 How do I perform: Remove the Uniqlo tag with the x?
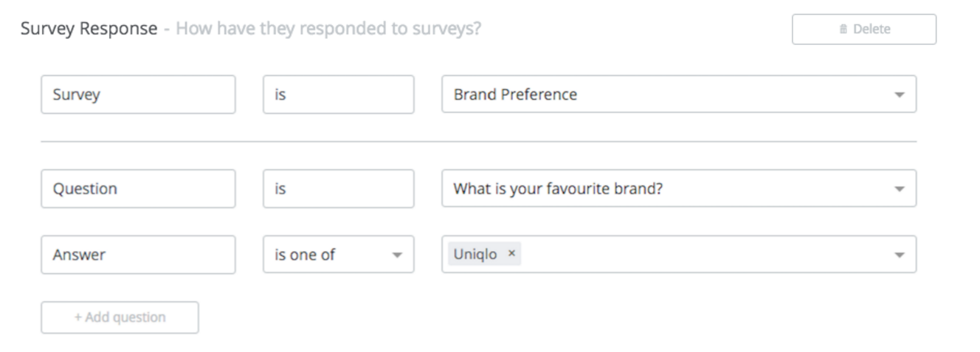(512, 254)
